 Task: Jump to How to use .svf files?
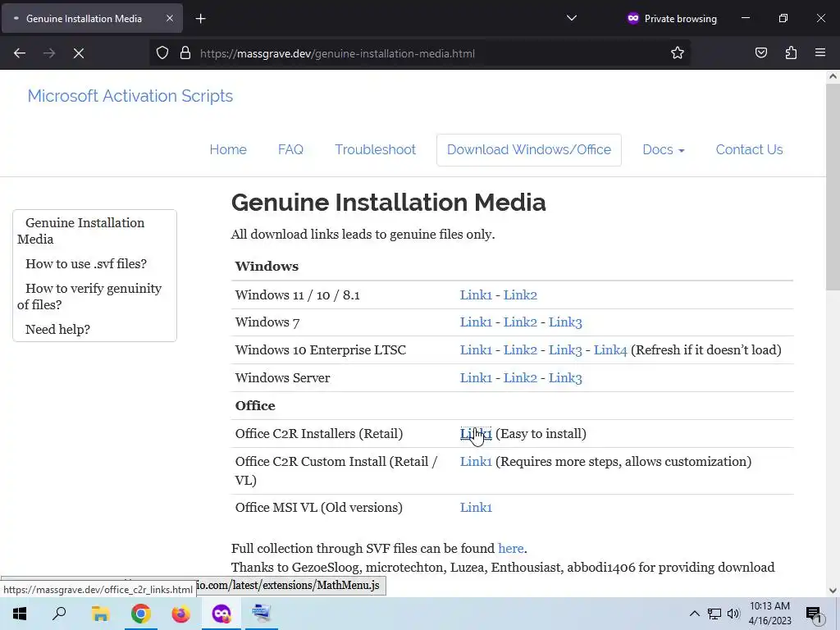tap(85, 263)
